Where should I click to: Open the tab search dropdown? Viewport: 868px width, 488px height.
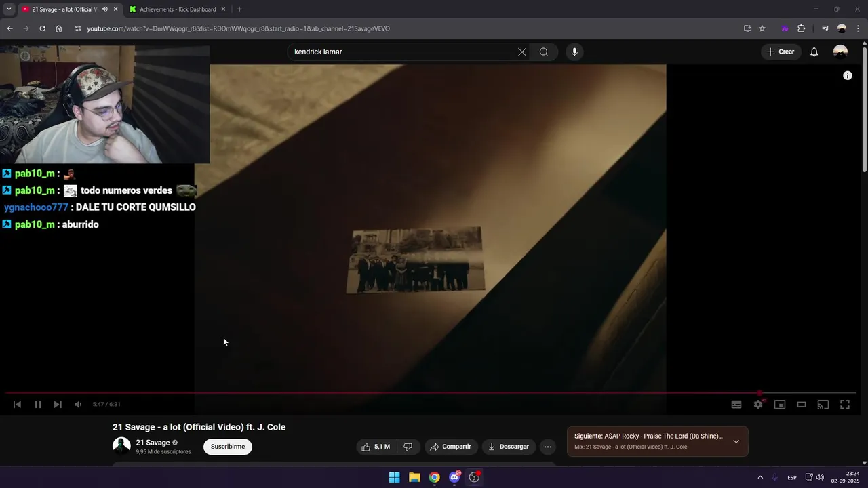click(x=9, y=9)
